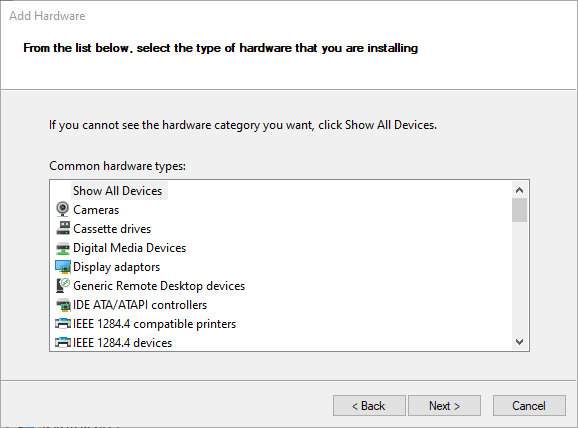Click the Generic Remote Desktop devices icon
Screen dimensions: 578x428
click(x=63, y=286)
